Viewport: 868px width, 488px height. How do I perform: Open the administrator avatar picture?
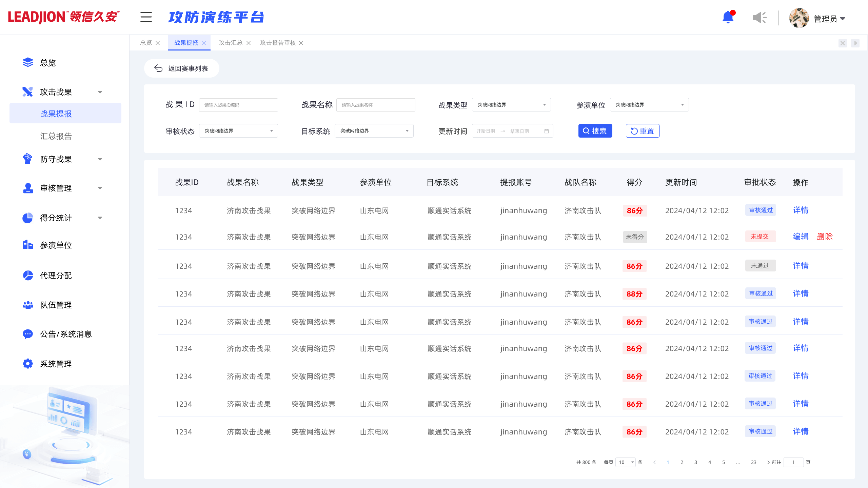799,18
